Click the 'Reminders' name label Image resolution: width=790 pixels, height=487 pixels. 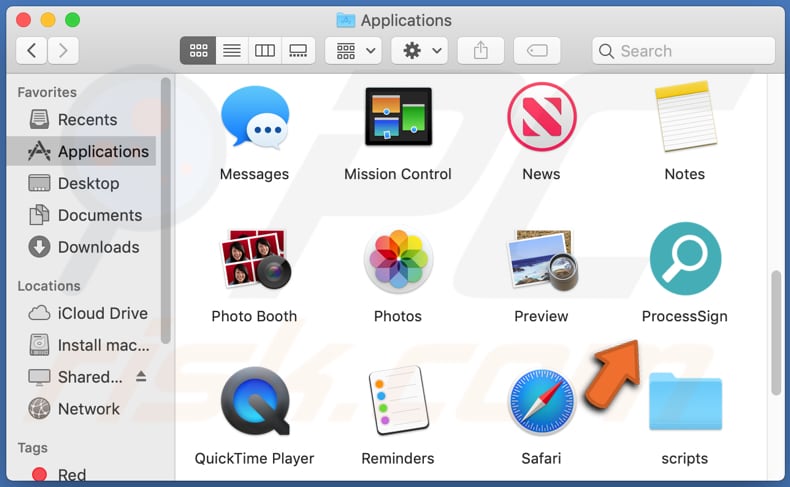coord(398,458)
